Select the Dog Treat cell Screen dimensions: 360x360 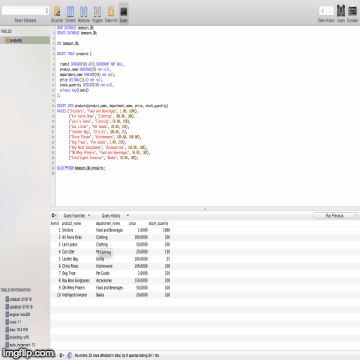point(69,273)
